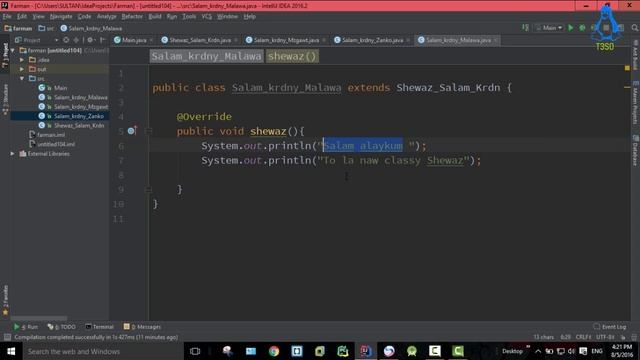This screenshot has width=640, height=360.
Task: Expand the out folder
Action: pos(22,69)
